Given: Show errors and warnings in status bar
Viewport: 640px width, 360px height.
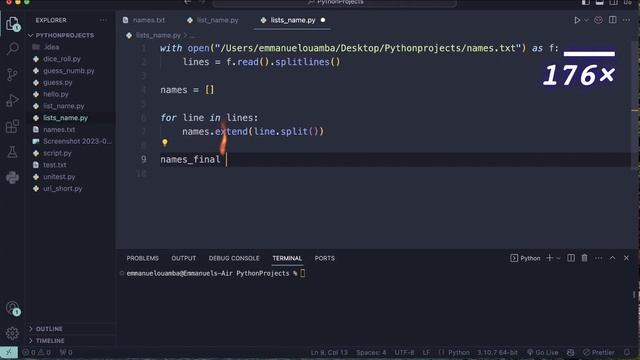Looking at the screenshot, I should pyautogui.click(x=37, y=352).
